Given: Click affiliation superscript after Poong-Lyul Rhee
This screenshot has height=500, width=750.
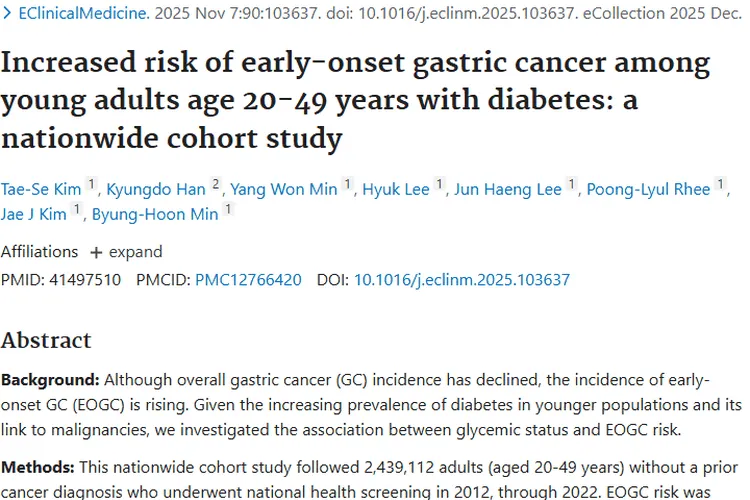Looking at the screenshot, I should (721, 185).
